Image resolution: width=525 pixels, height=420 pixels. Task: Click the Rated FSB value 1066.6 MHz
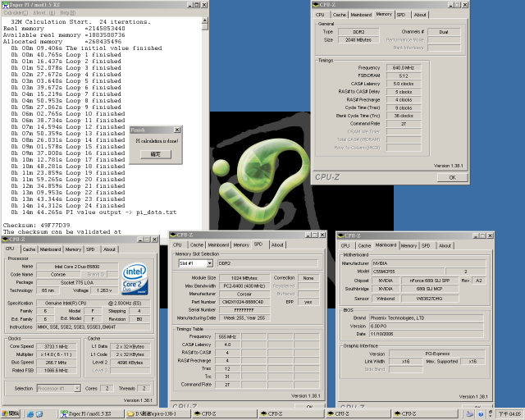(x=57, y=371)
